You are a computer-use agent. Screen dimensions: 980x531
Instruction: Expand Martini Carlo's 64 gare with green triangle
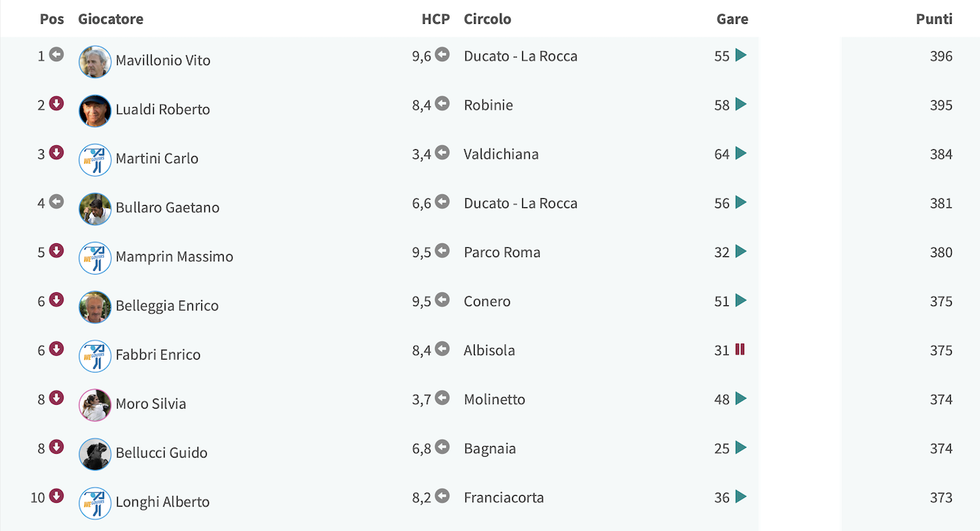[740, 153]
